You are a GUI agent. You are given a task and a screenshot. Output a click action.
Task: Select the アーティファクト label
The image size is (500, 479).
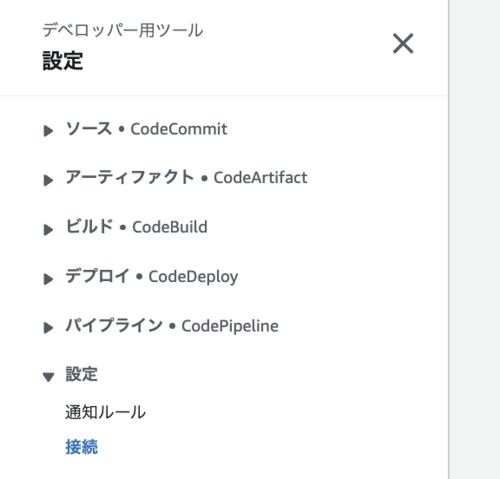click(x=130, y=177)
